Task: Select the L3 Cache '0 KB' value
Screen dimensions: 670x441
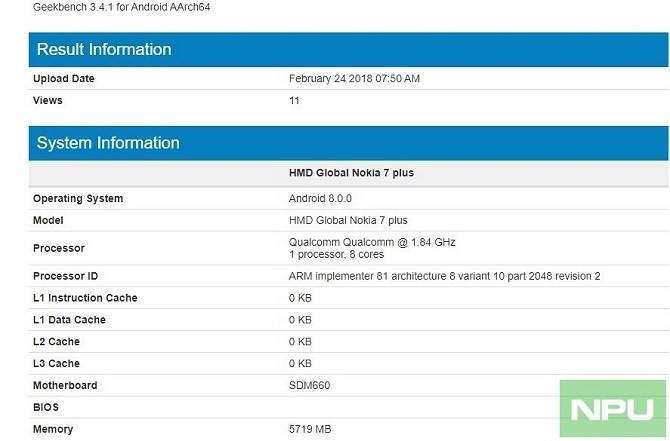Action: tap(300, 364)
